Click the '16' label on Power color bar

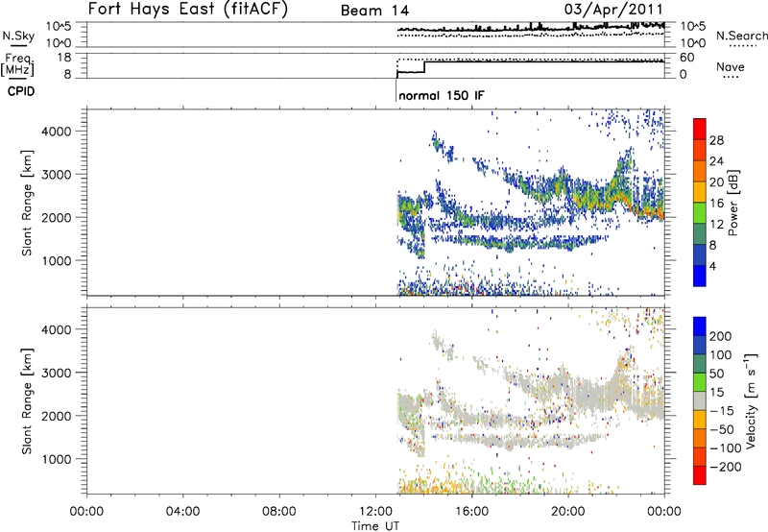pyautogui.click(x=716, y=204)
